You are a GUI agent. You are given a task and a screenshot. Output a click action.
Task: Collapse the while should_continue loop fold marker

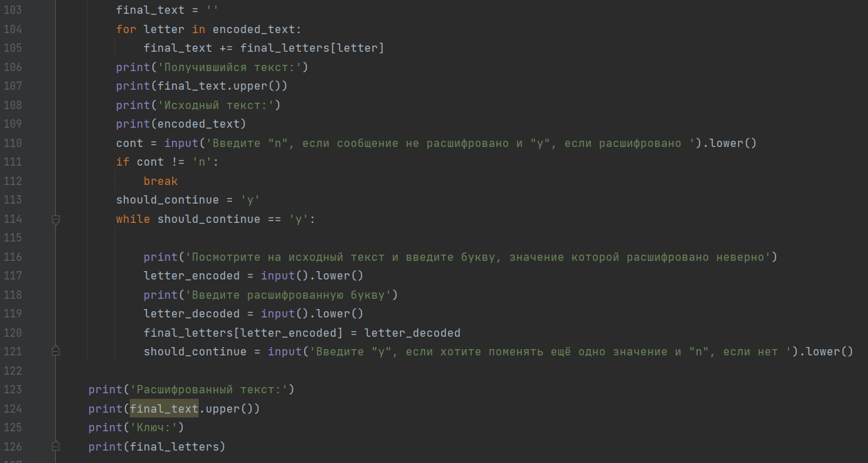pos(56,219)
